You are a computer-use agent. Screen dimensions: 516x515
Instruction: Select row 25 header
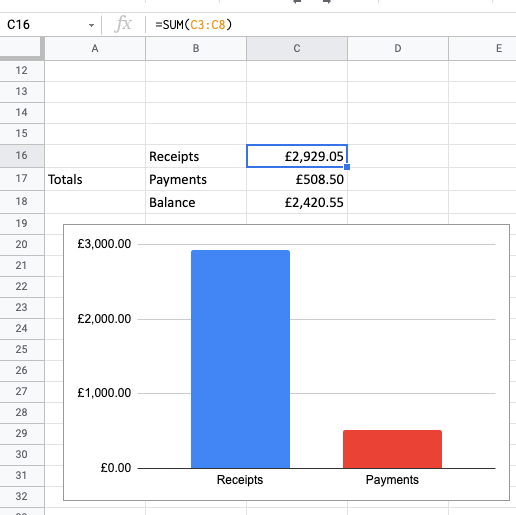click(x=22, y=350)
